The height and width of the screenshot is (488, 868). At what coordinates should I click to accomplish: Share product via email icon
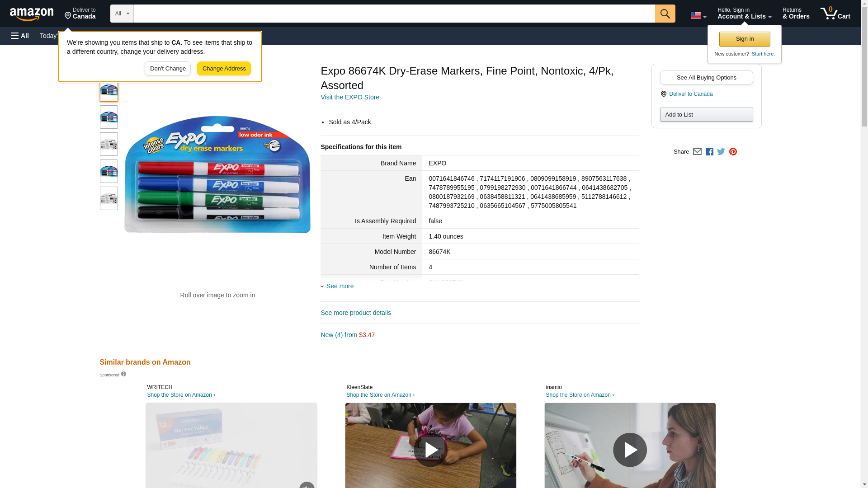(697, 152)
